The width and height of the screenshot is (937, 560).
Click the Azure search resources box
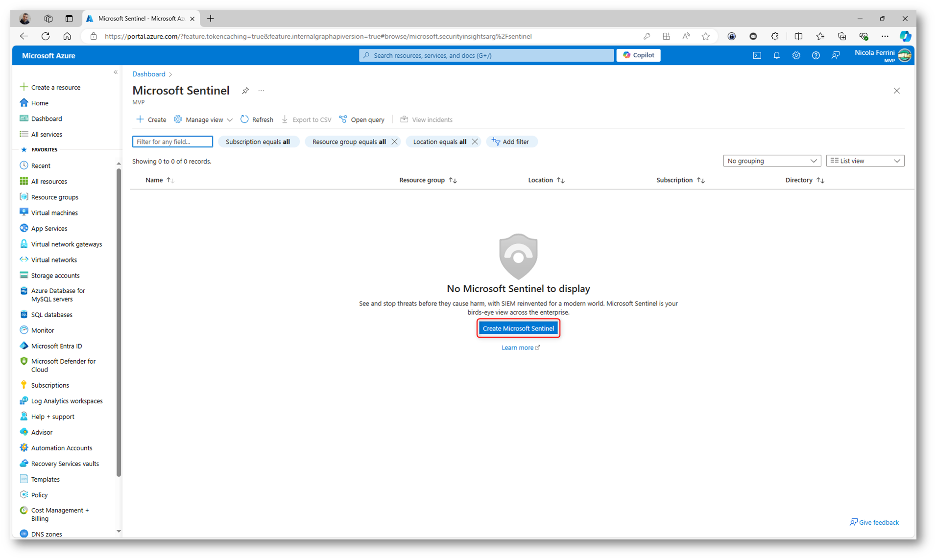click(x=486, y=55)
